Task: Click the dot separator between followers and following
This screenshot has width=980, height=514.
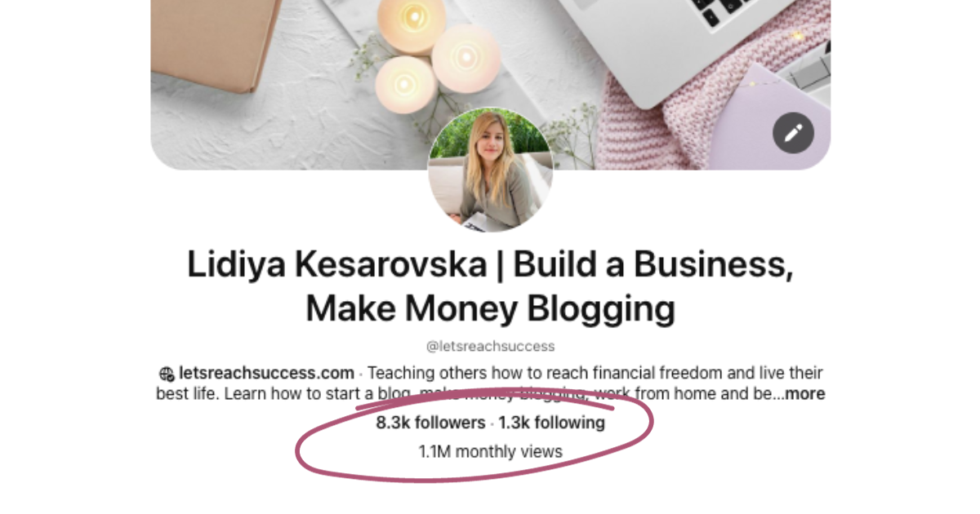Action: click(492, 423)
